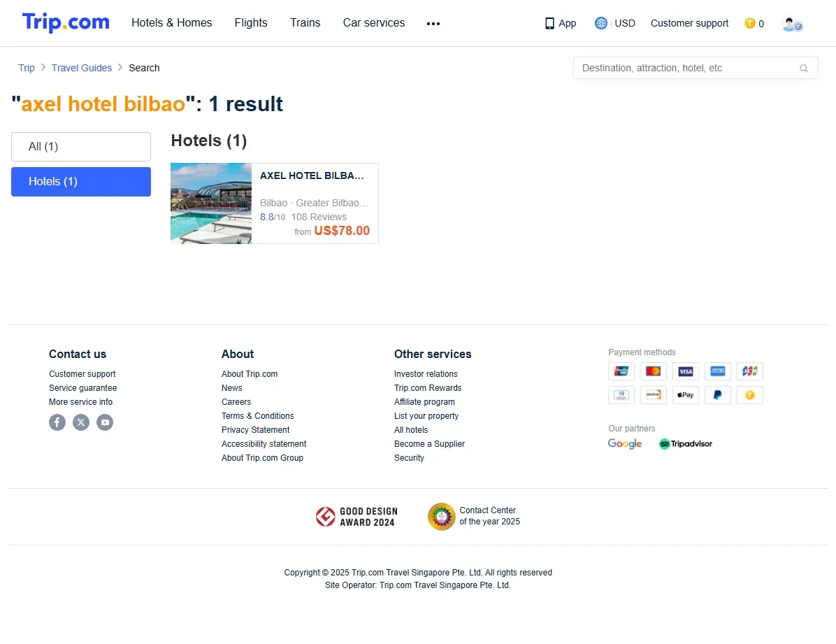Select the All (1) filter tab
This screenshot has width=836, height=644.
81,147
